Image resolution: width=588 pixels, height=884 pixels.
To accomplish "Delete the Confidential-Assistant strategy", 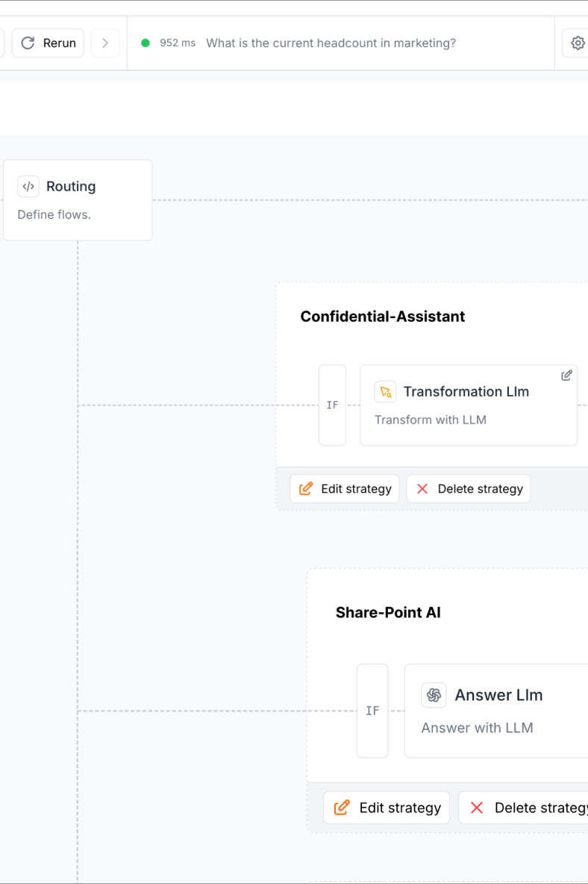I will (469, 489).
